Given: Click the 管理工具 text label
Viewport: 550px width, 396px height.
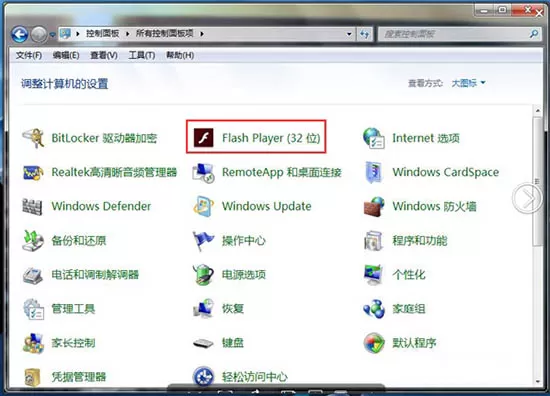Looking at the screenshot, I should tap(73, 309).
